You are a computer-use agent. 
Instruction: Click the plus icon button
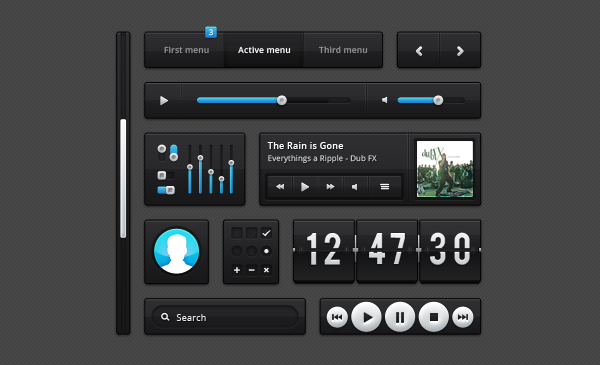coord(237,270)
